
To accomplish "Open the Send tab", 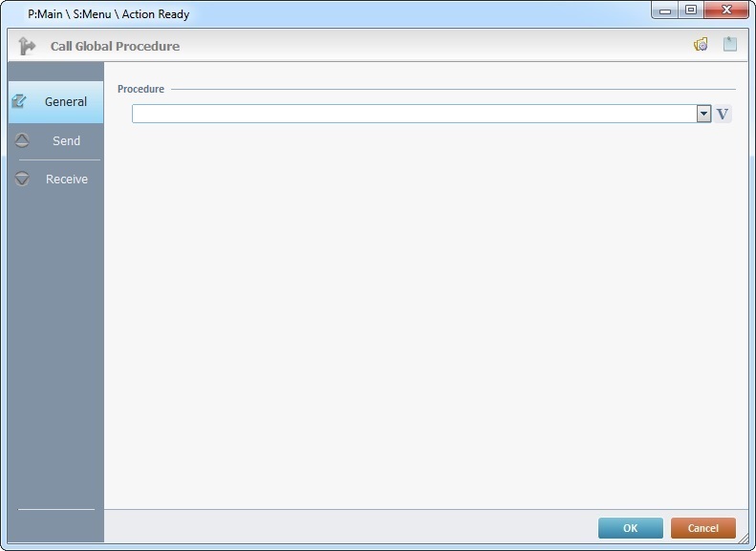I will [66, 140].
